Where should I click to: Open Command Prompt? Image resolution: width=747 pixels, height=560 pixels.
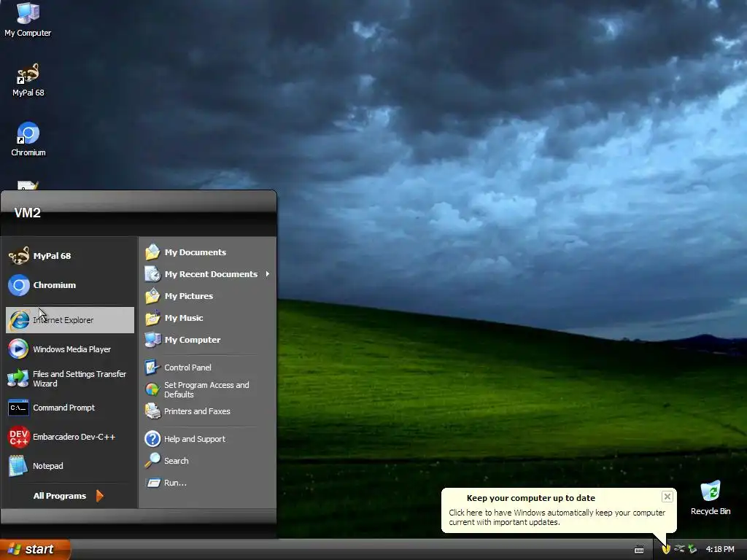pos(69,408)
